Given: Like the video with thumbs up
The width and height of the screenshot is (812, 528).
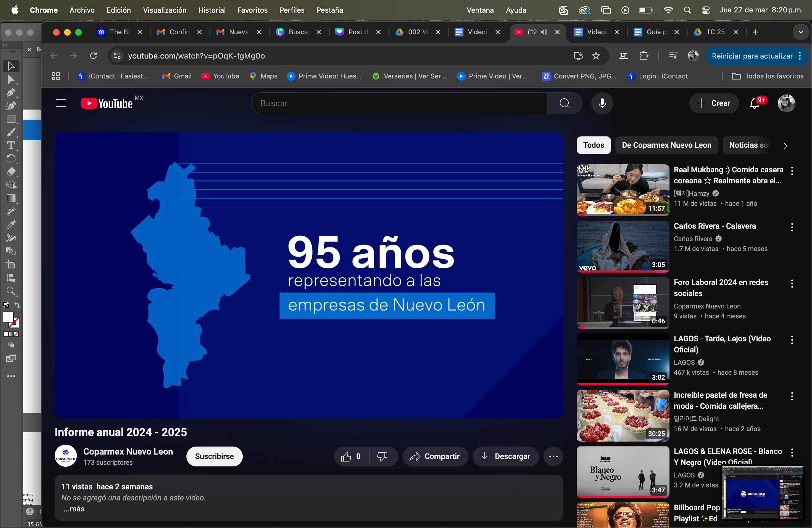Looking at the screenshot, I should pos(351,456).
